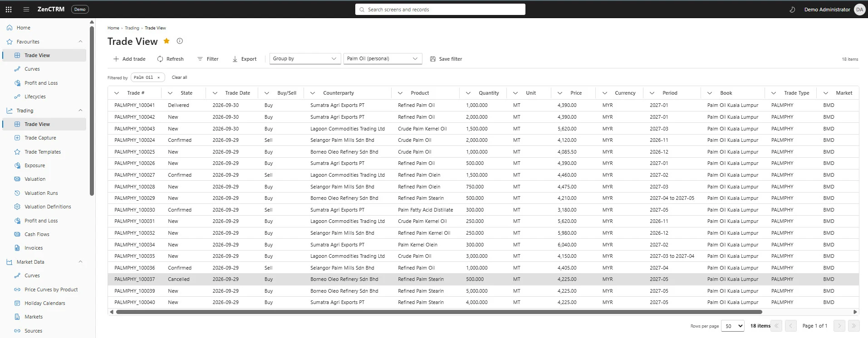Open the Counterparty column menu chevron
This screenshot has height=338, width=868.
coord(313,93)
